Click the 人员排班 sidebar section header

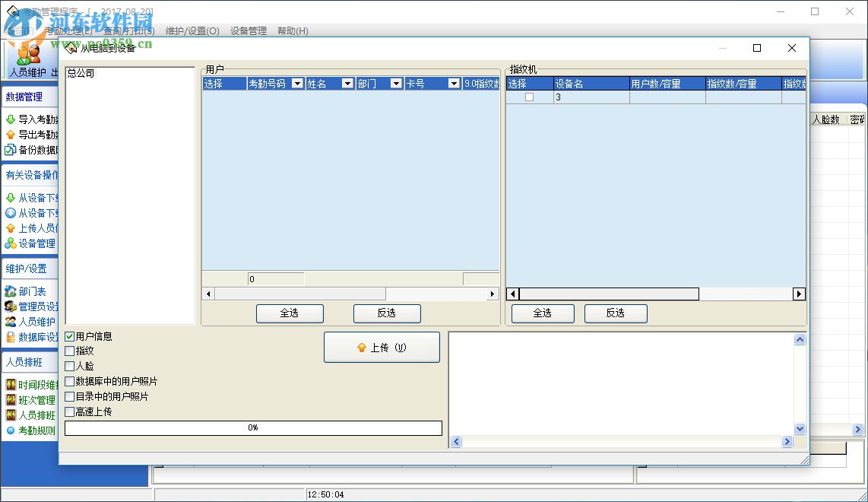click(30, 362)
